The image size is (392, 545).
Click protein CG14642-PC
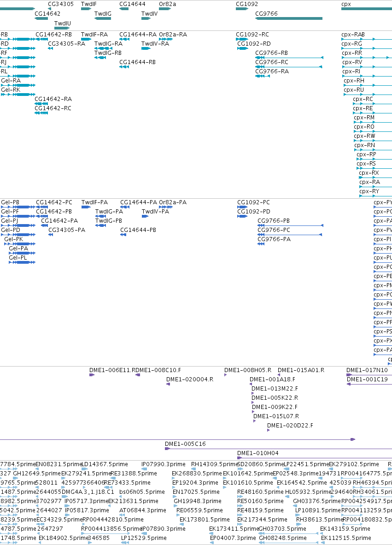pos(54,202)
